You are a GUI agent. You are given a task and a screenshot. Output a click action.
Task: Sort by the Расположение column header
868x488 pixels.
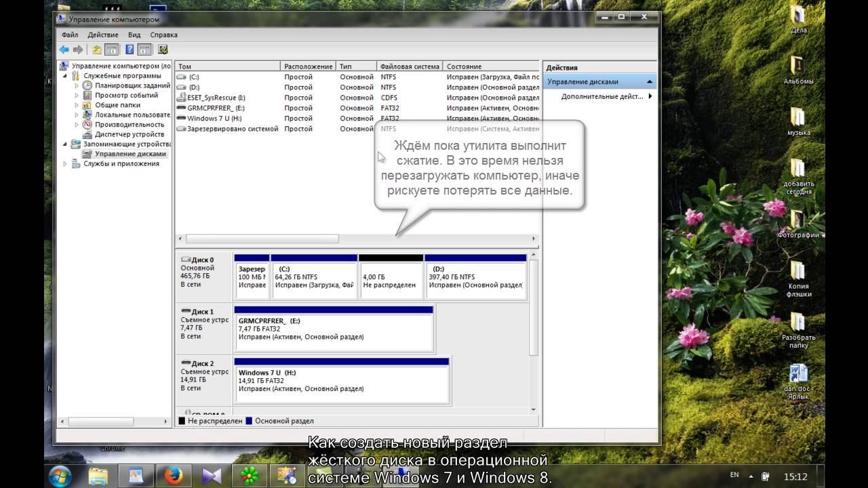click(309, 66)
